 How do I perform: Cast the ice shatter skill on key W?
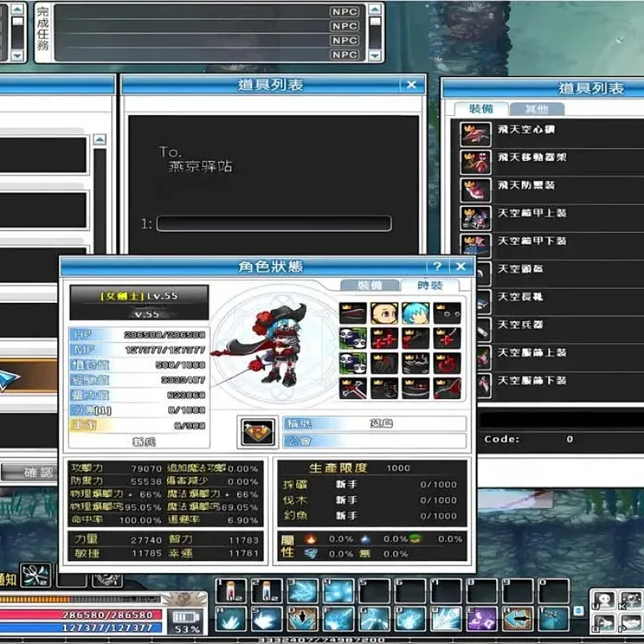point(445,618)
